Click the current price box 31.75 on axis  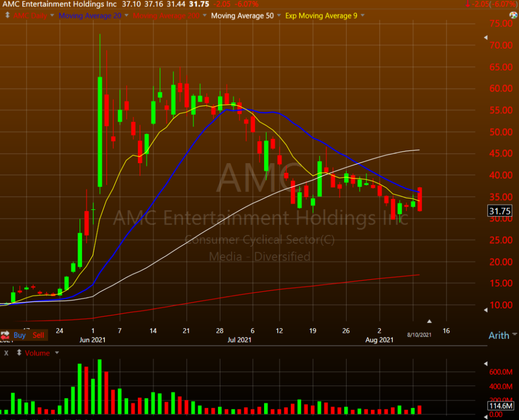click(500, 211)
